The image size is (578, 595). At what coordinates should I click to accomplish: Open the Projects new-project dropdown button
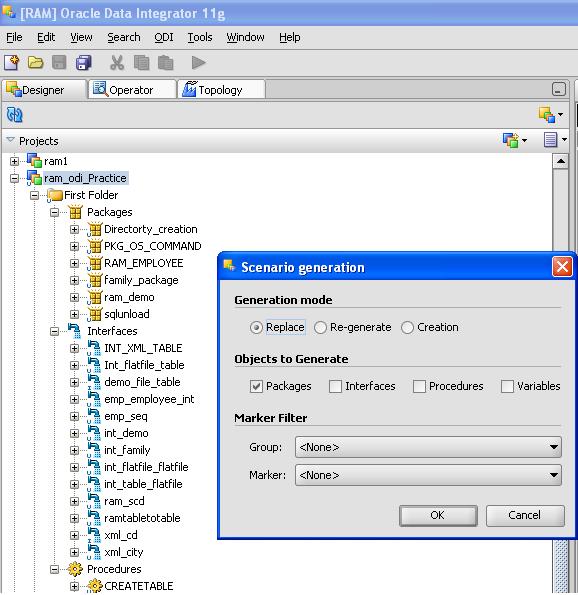[515, 140]
